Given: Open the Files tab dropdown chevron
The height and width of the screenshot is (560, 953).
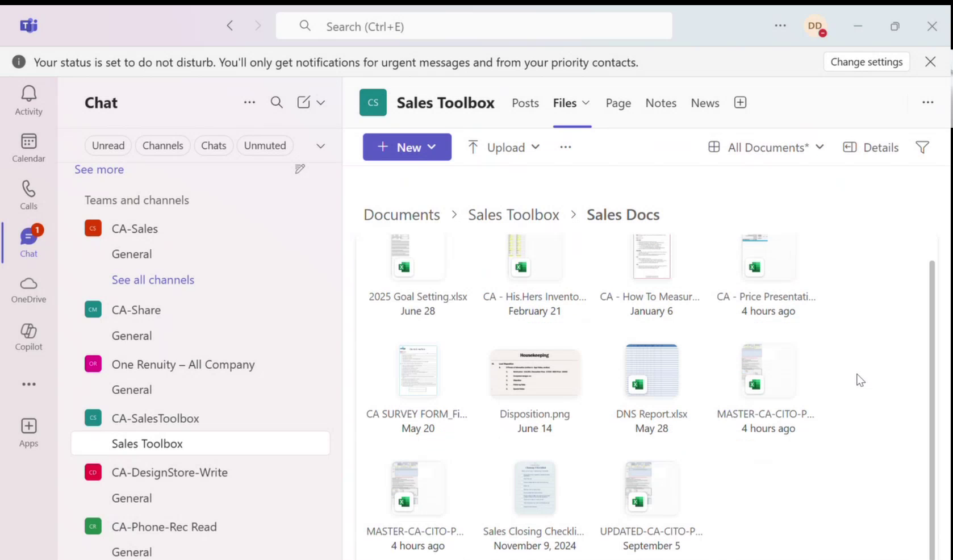Looking at the screenshot, I should [587, 103].
